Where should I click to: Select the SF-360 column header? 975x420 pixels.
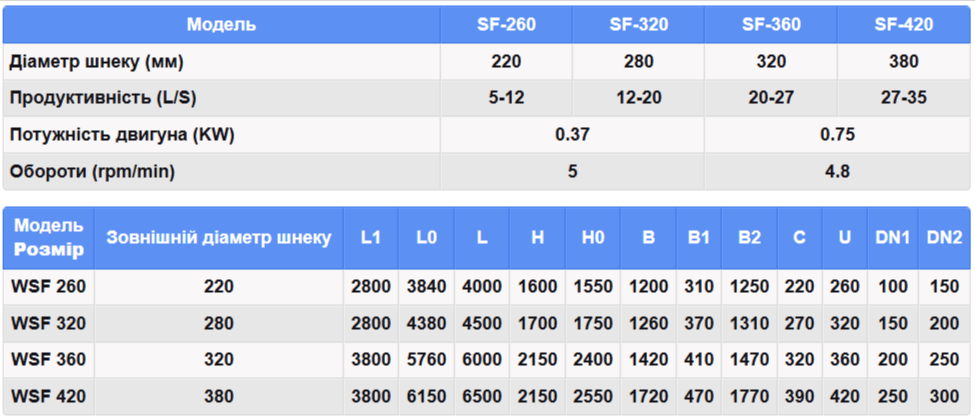click(770, 25)
